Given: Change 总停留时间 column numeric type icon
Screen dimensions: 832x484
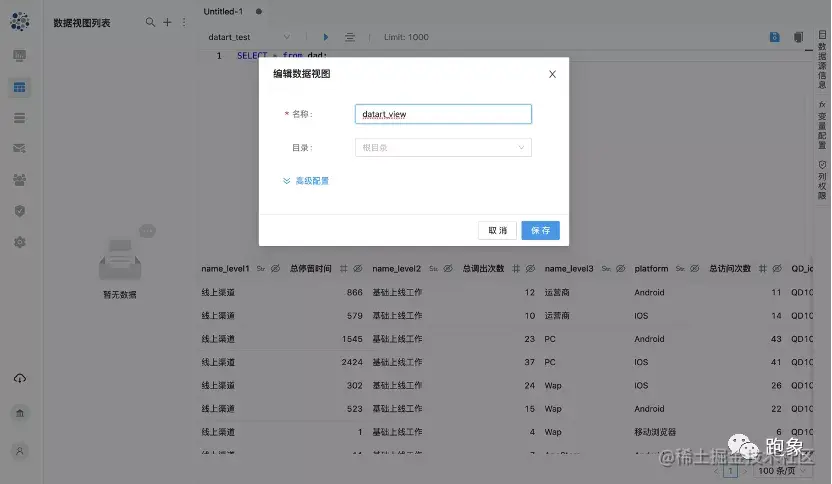Looking at the screenshot, I should point(344,269).
